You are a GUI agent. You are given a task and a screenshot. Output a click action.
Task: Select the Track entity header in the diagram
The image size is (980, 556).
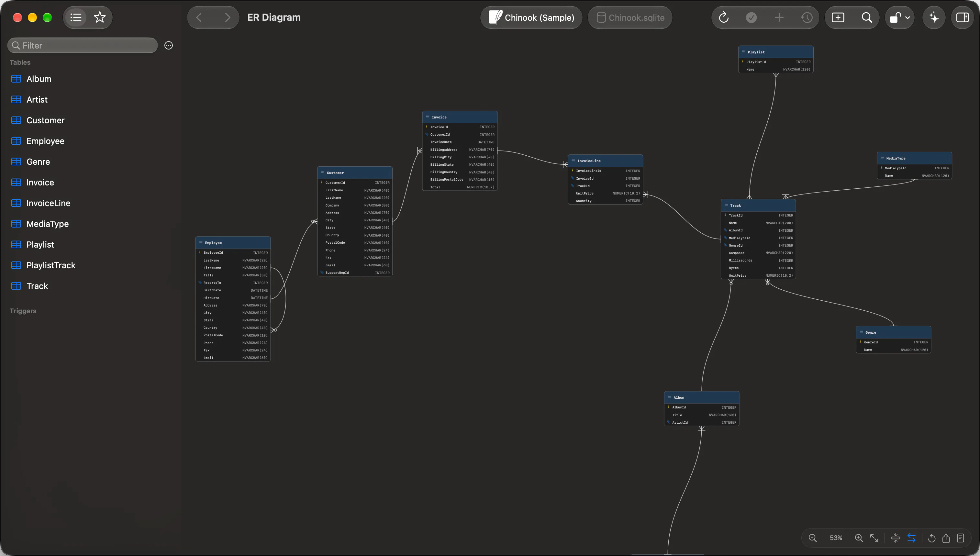[x=758, y=206]
